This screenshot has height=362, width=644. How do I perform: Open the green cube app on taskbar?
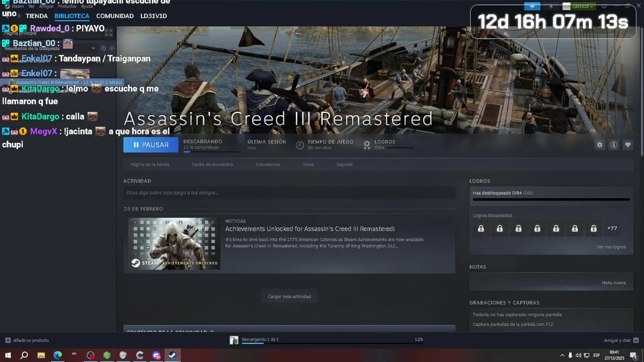pyautogui.click(x=107, y=355)
